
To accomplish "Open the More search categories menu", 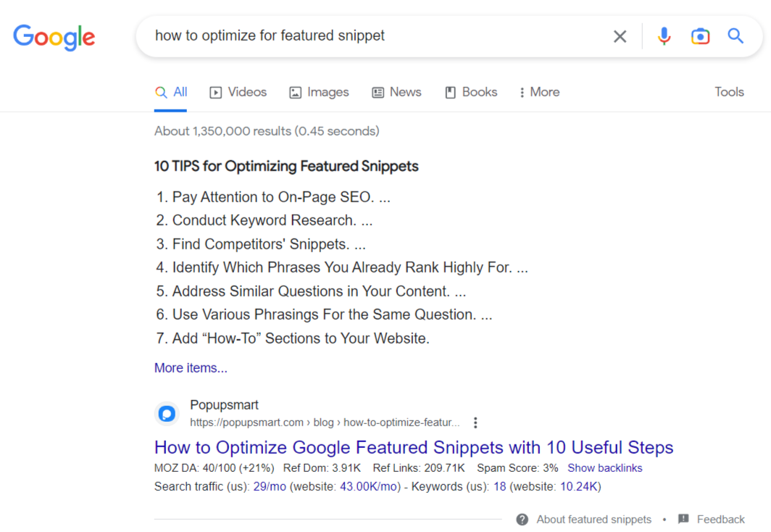I will [x=538, y=92].
